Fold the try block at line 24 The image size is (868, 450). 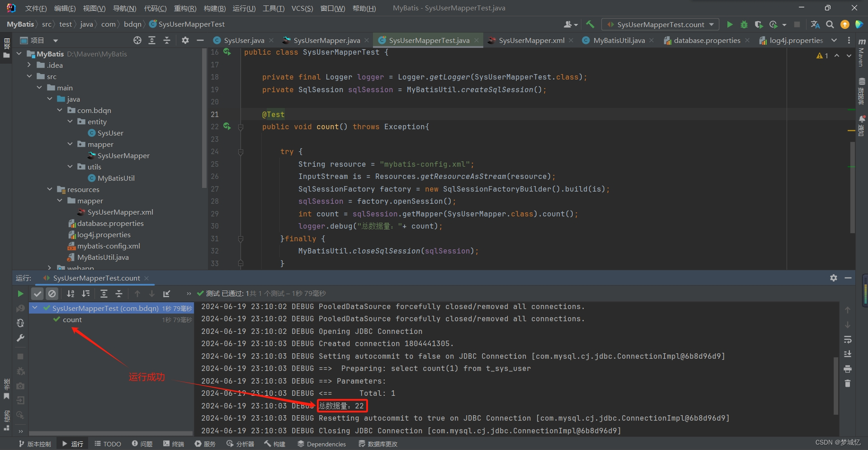(x=241, y=152)
